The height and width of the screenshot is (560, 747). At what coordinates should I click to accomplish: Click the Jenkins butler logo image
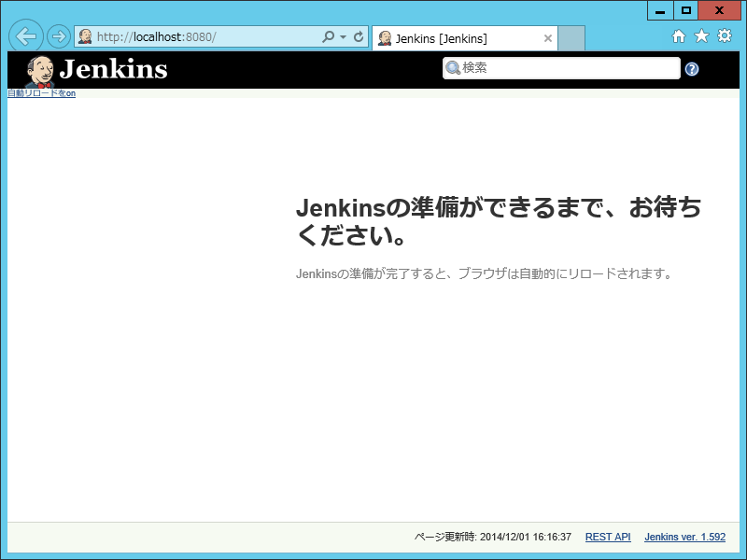click(x=40, y=72)
